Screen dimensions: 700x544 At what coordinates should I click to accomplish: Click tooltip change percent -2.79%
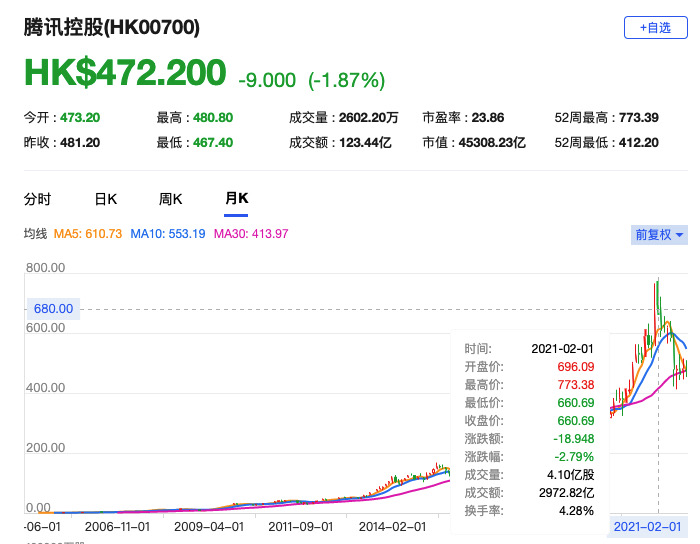(575, 457)
